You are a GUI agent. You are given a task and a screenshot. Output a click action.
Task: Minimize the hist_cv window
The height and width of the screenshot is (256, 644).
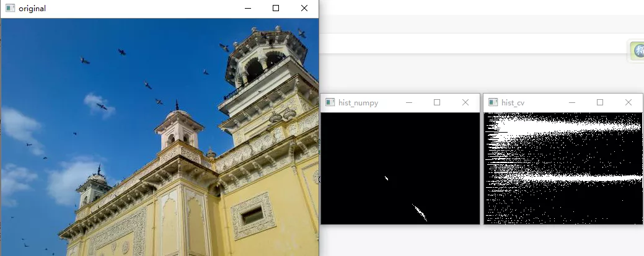point(571,102)
